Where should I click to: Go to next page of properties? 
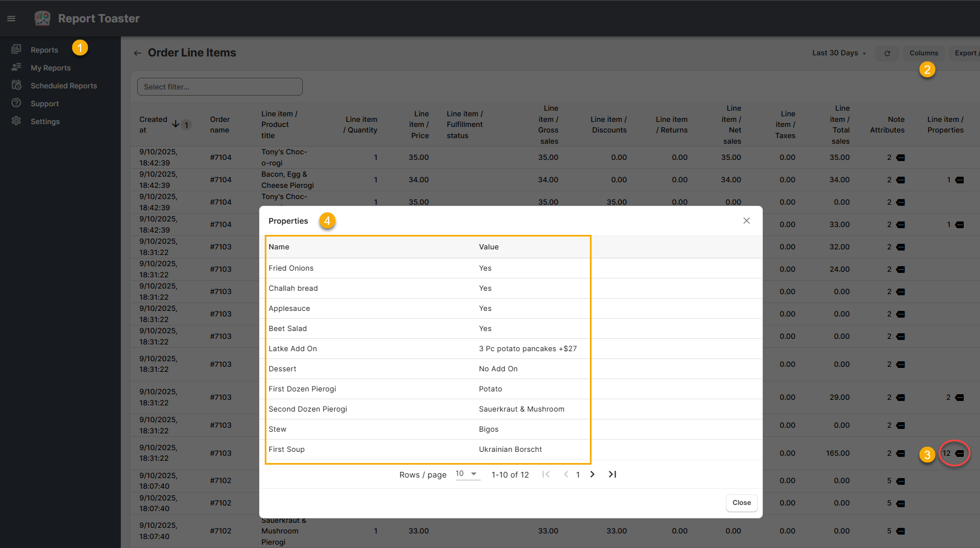tap(592, 474)
